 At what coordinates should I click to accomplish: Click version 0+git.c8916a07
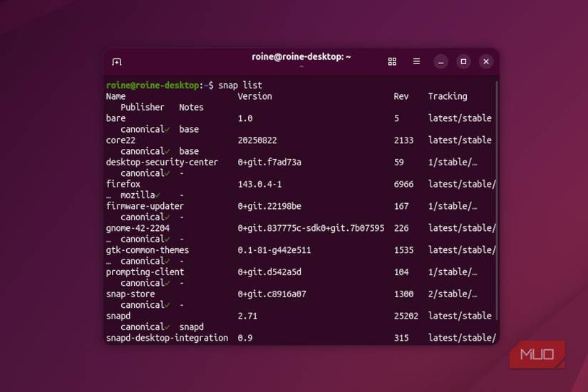[x=272, y=294]
